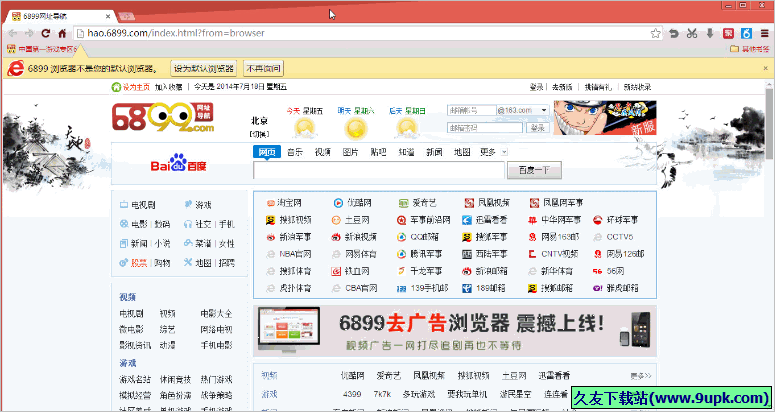Click the 切换 city switch link
The height and width of the screenshot is (412, 775).
[259, 134]
